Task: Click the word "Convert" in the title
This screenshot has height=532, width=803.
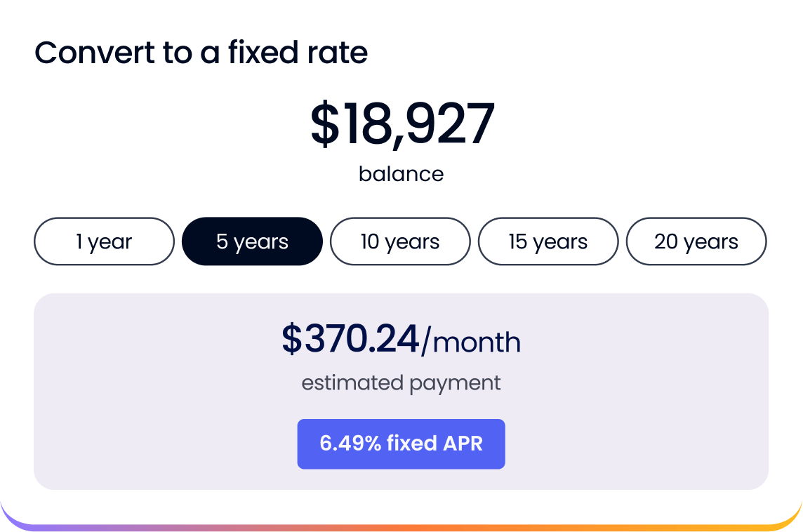Action: pos(84,53)
